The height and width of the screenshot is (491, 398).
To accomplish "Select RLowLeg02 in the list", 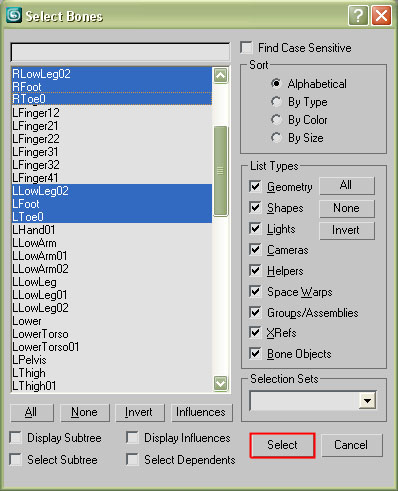I will pos(112,74).
